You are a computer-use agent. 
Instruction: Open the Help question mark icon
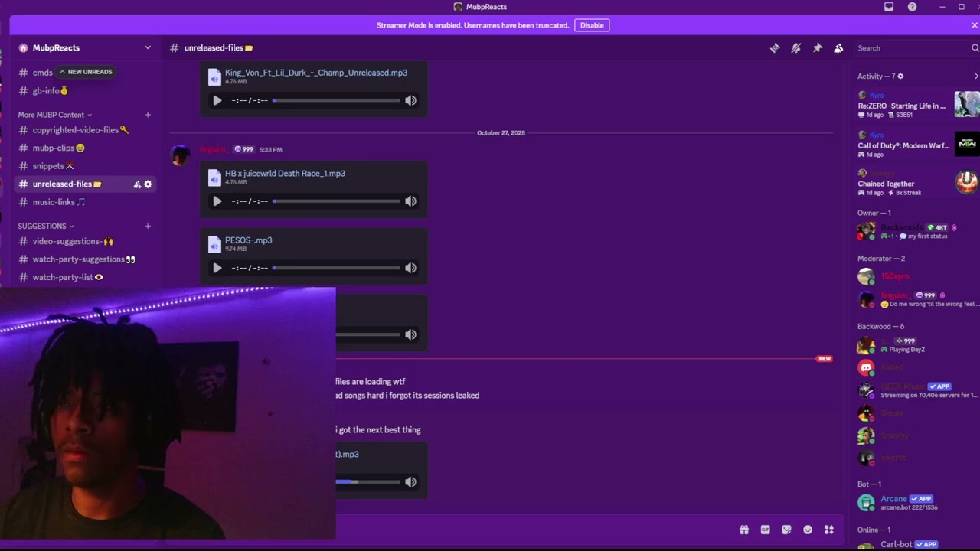tap(912, 7)
